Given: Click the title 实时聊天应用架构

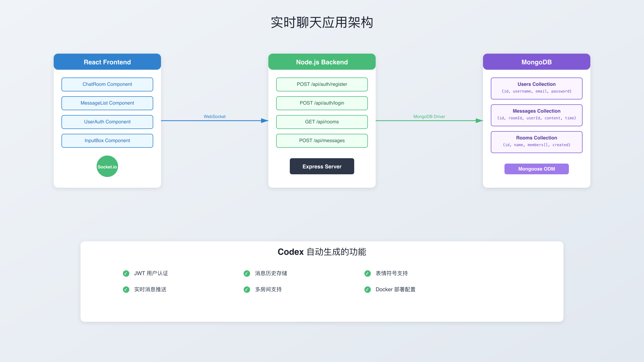Looking at the screenshot, I should (x=322, y=23).
